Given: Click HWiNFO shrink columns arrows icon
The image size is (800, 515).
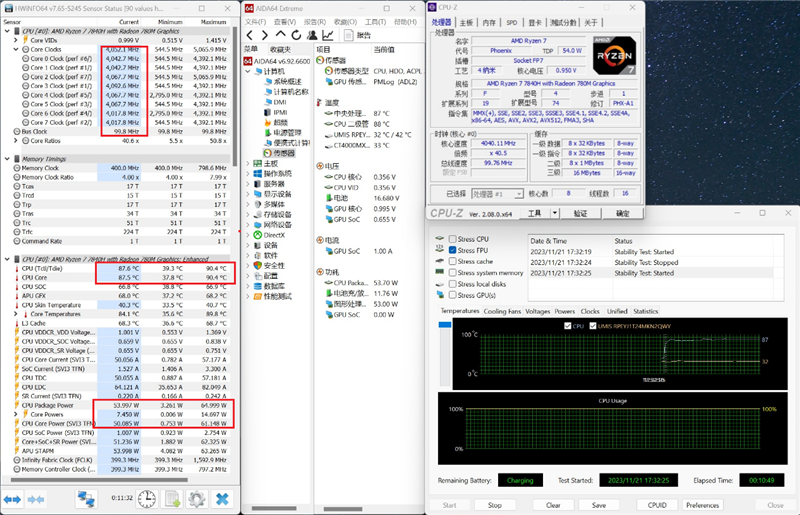Looking at the screenshot, I should pyautogui.click(x=36, y=499).
